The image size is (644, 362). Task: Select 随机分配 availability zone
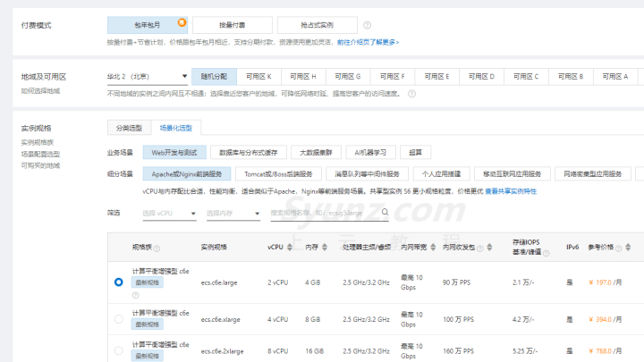(x=214, y=76)
